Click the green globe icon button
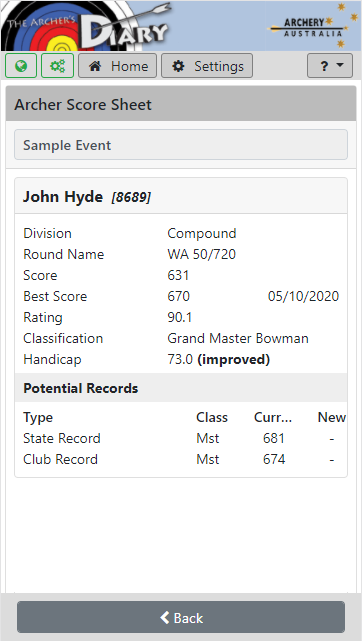This screenshot has width=362, height=641. 21,65
